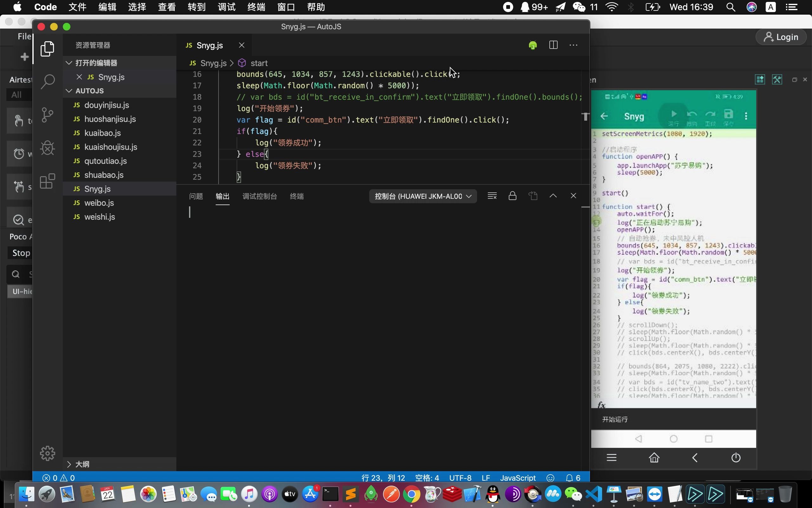Maximize the bottom panel with the chevron
Screen dimensions: 812x508
click(553, 196)
